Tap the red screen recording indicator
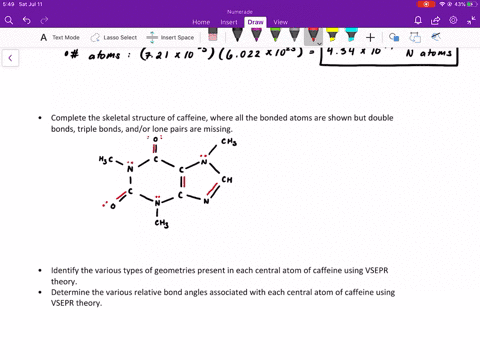 (x=426, y=4)
